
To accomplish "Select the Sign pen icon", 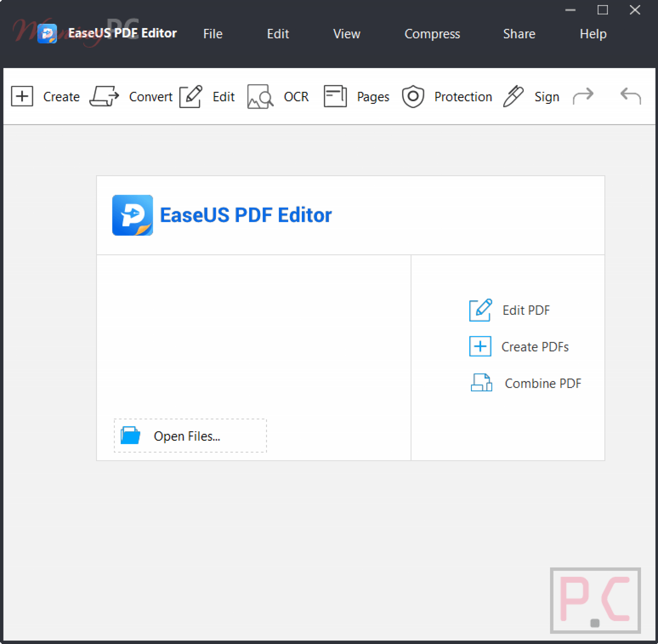I will 513,96.
